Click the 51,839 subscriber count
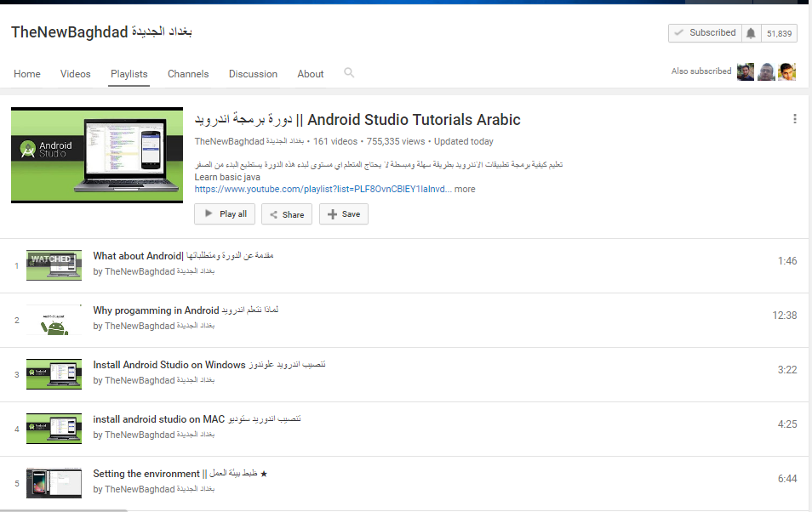The height and width of the screenshot is (512, 812). pyautogui.click(x=779, y=33)
